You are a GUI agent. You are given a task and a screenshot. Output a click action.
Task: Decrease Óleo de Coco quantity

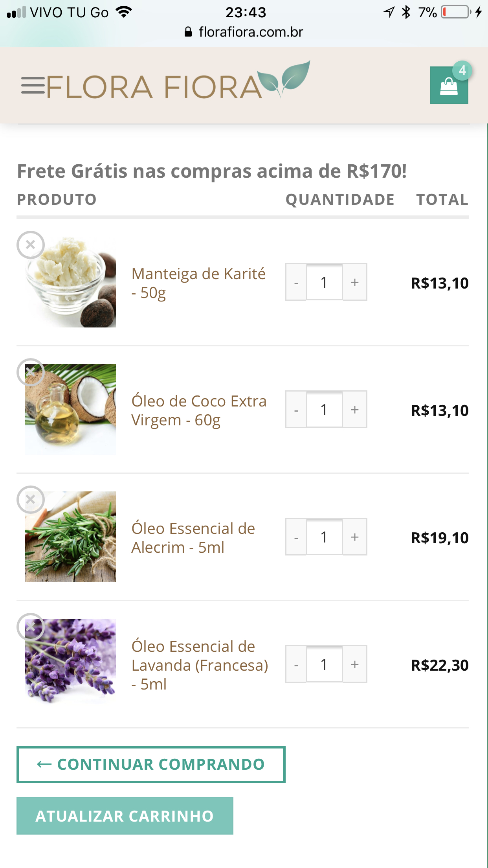coord(296,410)
